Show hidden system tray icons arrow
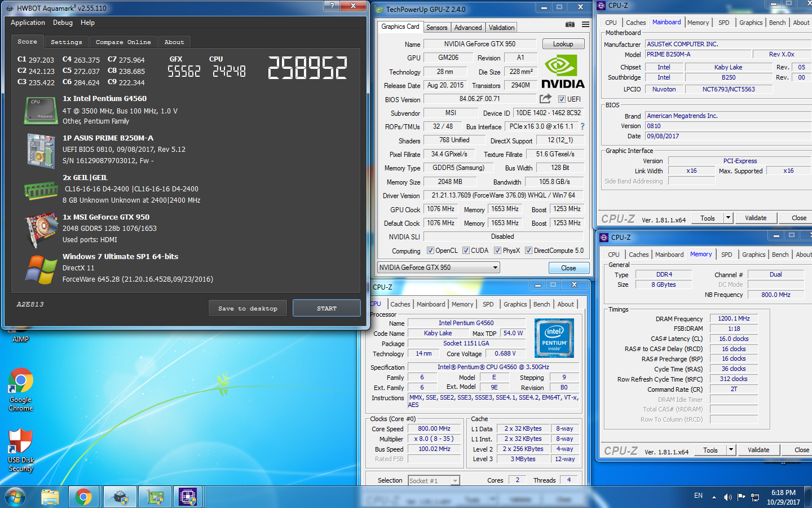 click(x=714, y=497)
